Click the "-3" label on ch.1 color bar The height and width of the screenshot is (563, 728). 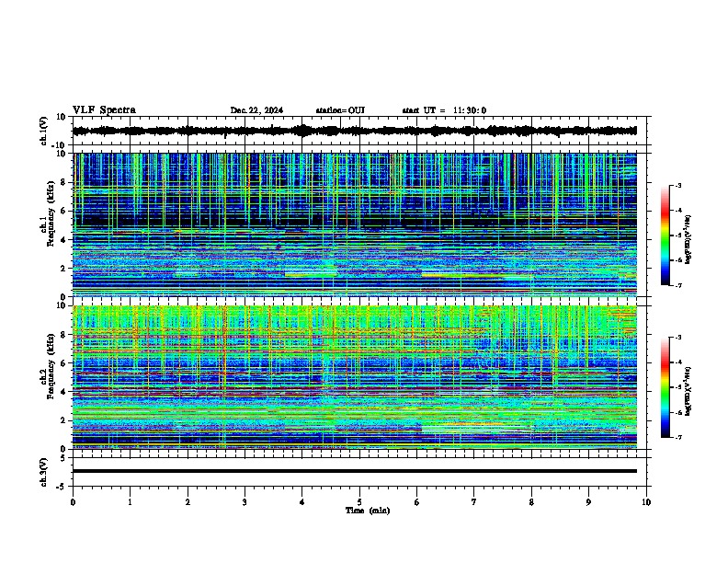(678, 185)
